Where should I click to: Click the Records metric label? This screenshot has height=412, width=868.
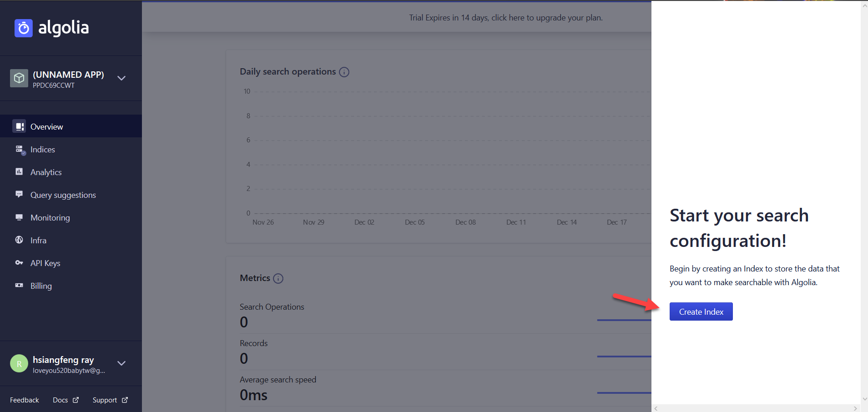click(253, 343)
